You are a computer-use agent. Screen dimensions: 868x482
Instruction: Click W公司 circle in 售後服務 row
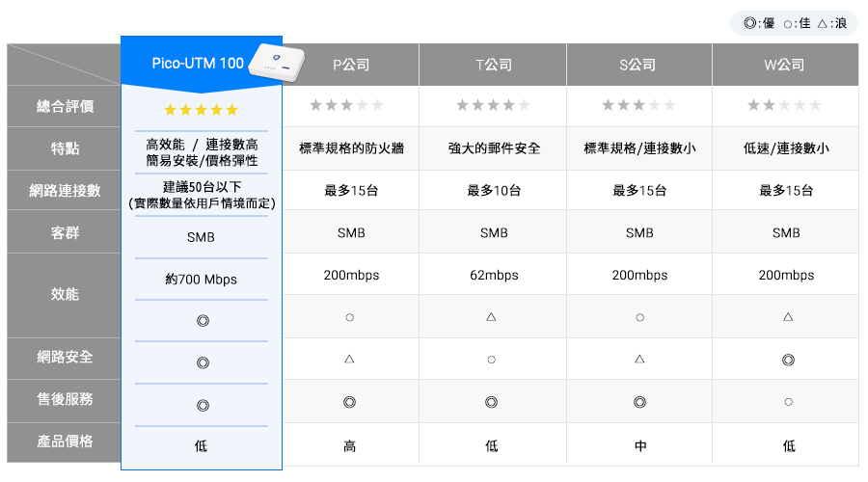788,402
